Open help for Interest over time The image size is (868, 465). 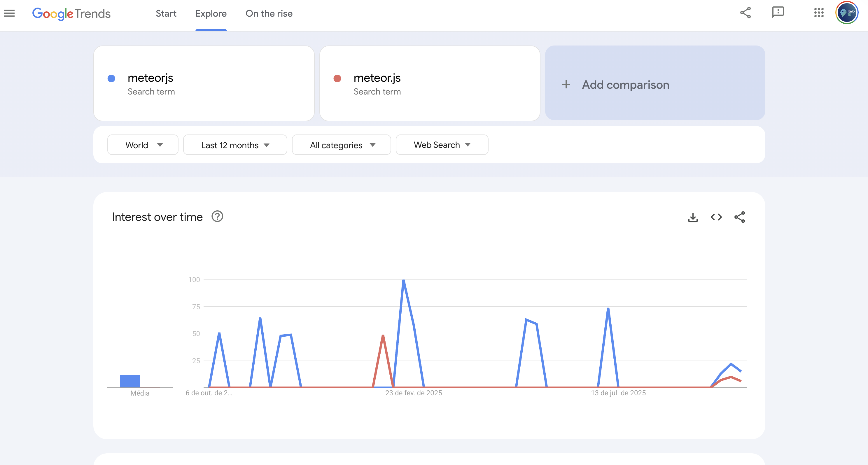click(x=217, y=216)
